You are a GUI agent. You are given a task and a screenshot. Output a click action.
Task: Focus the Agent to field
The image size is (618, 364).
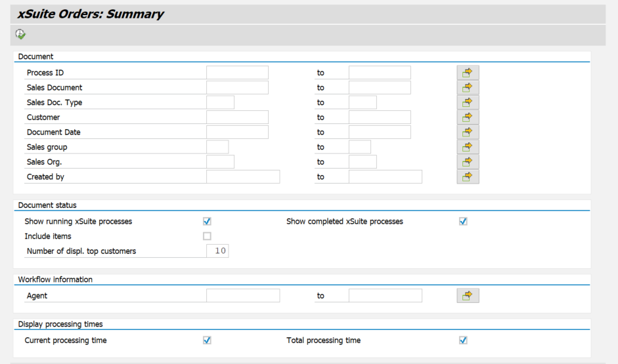386,296
